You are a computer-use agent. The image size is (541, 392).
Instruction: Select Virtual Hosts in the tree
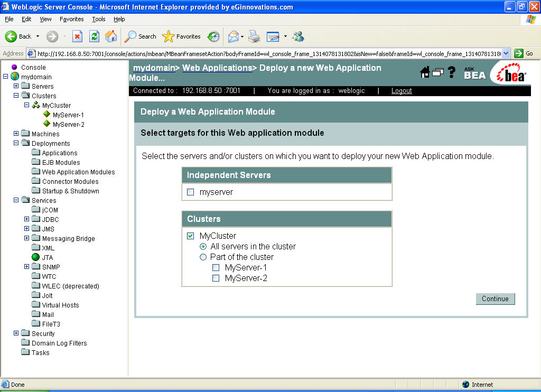[60, 305]
